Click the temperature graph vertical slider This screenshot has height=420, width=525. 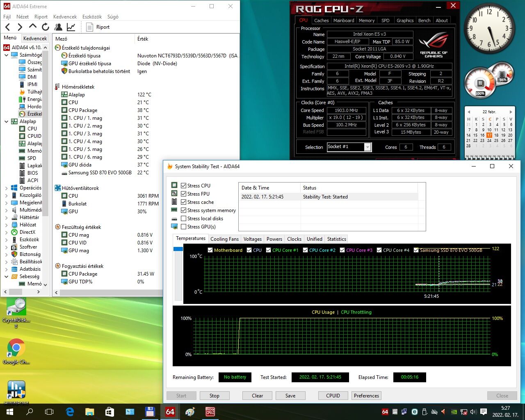click(178, 274)
